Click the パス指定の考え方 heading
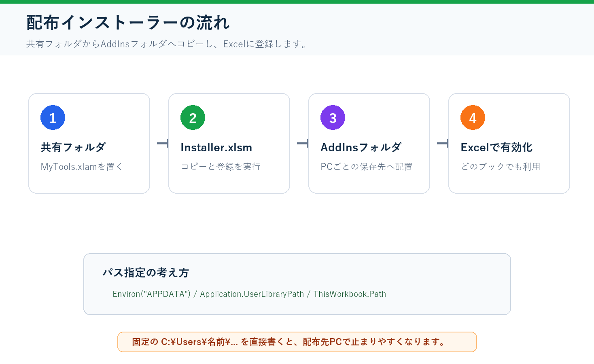594x364 pixels. pos(146,273)
